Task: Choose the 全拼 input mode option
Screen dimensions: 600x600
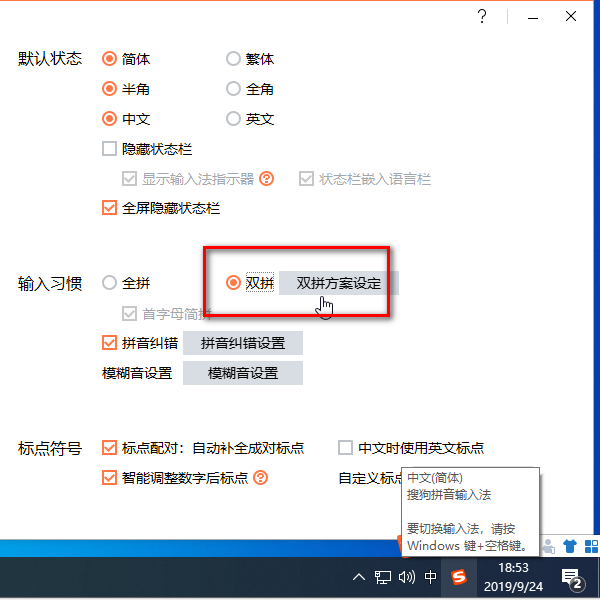Action: [x=109, y=283]
